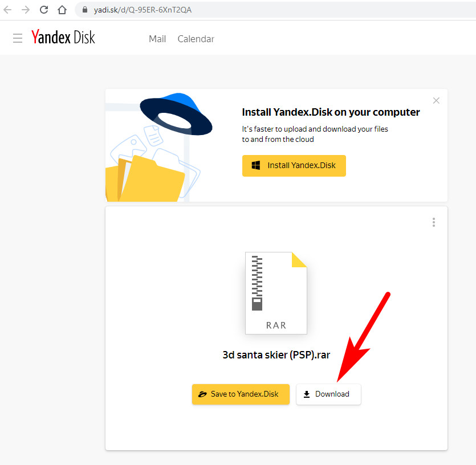Screen dimensions: 476x465
Task: Click the banner heading Install Yandex.Disk on your computer
Action: click(331, 112)
